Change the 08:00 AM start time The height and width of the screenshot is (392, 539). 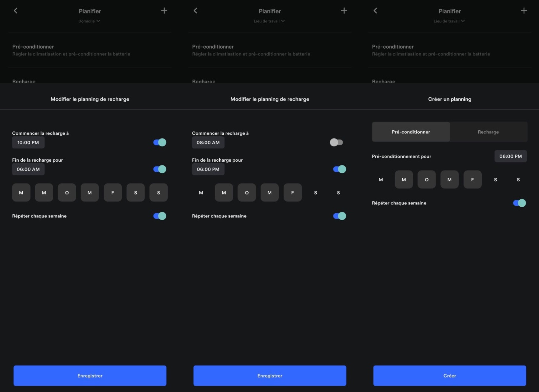click(x=208, y=143)
